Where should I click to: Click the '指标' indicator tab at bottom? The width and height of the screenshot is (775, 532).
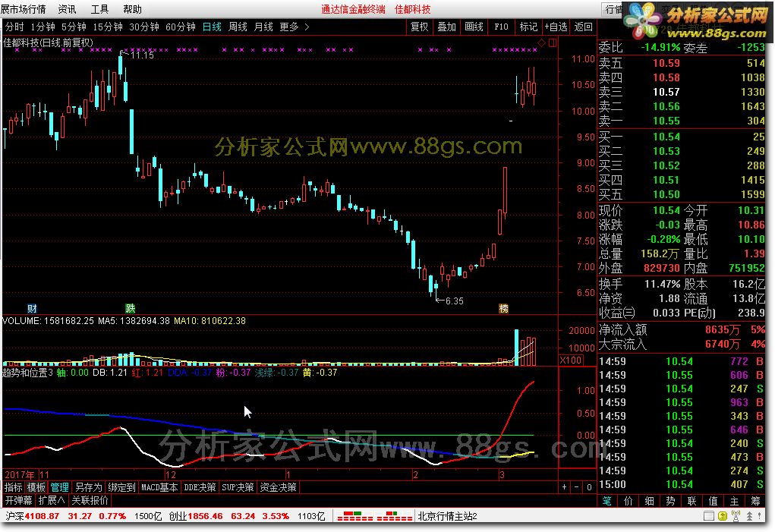(x=14, y=487)
